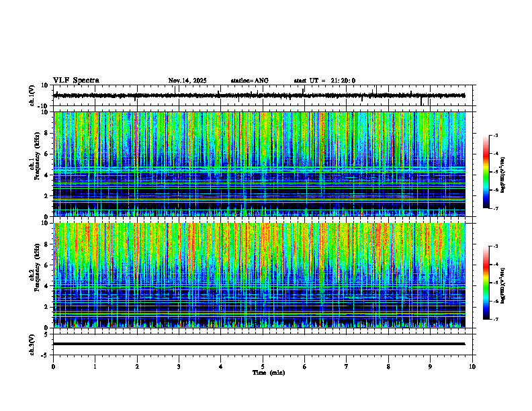Click the '-3' label on ch.2 colorbar

point(496,246)
